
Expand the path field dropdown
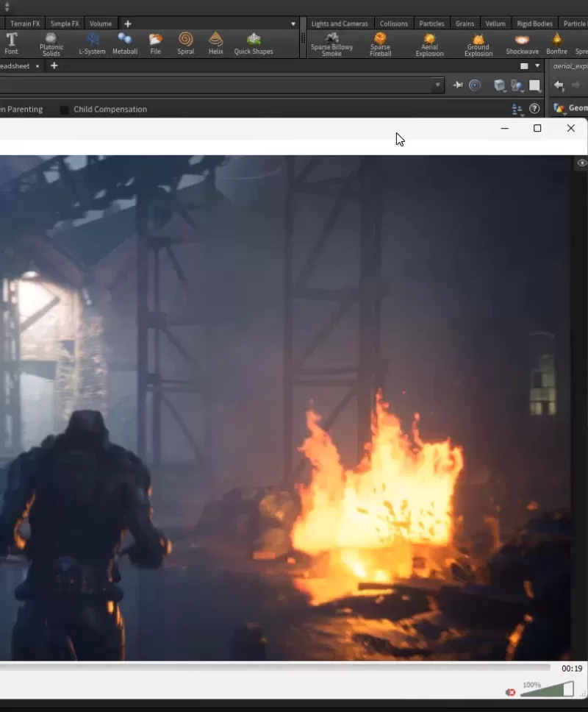pyautogui.click(x=437, y=85)
